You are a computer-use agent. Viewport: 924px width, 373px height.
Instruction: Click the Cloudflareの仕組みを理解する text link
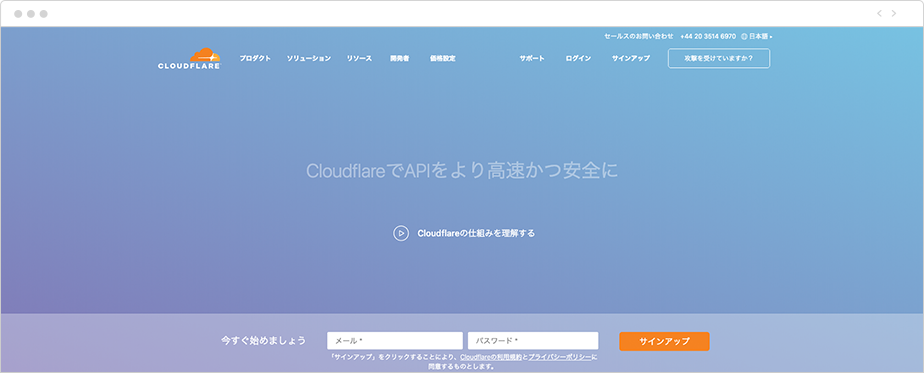click(476, 233)
